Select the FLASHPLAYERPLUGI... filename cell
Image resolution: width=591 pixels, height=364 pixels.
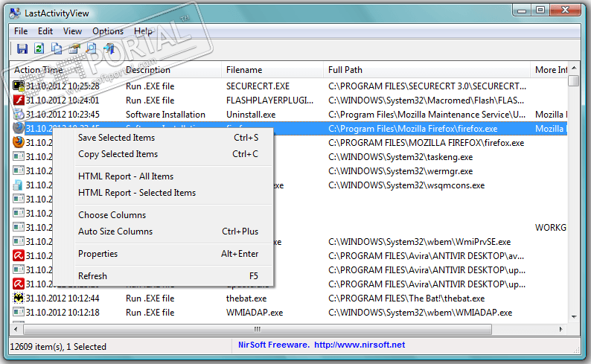(x=269, y=100)
